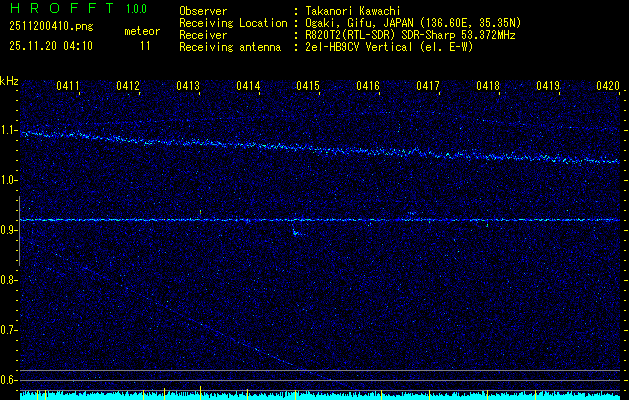This screenshot has width=629, height=400.
Task: Click the 0411 time marker
Action: pos(68,87)
